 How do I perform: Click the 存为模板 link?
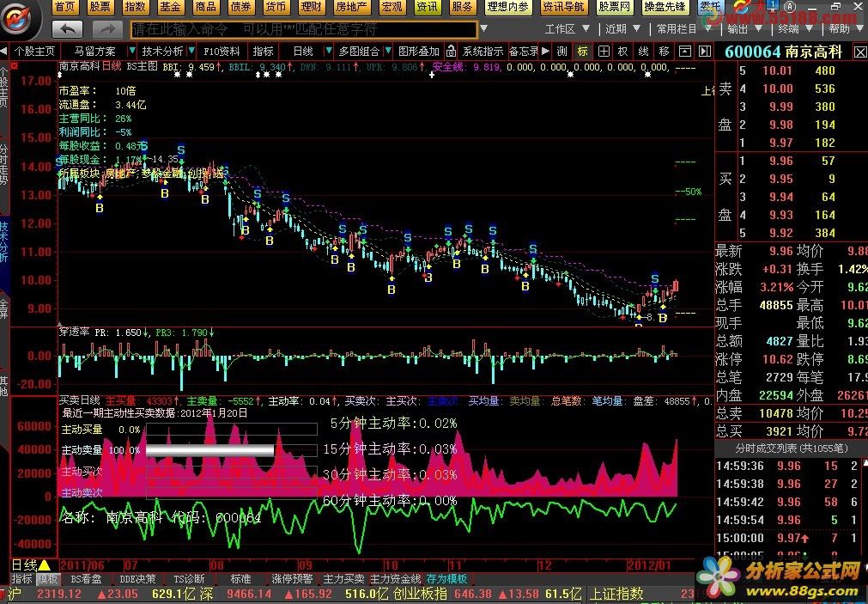point(446,578)
